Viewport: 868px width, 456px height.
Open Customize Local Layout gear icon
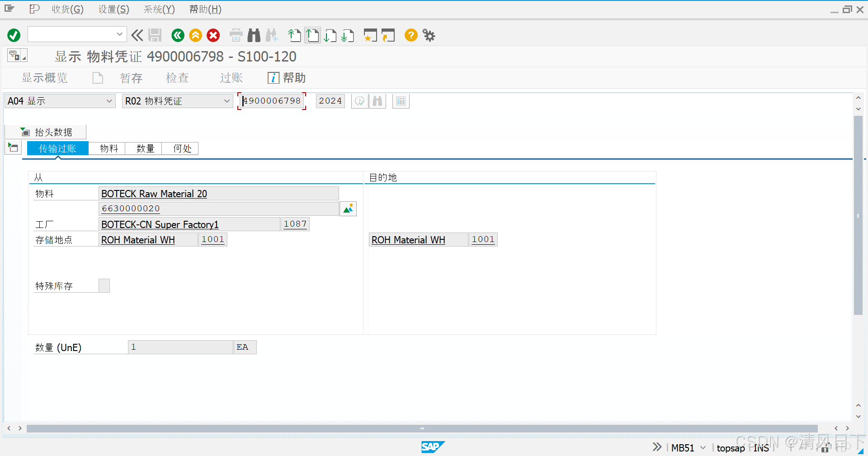pos(429,35)
